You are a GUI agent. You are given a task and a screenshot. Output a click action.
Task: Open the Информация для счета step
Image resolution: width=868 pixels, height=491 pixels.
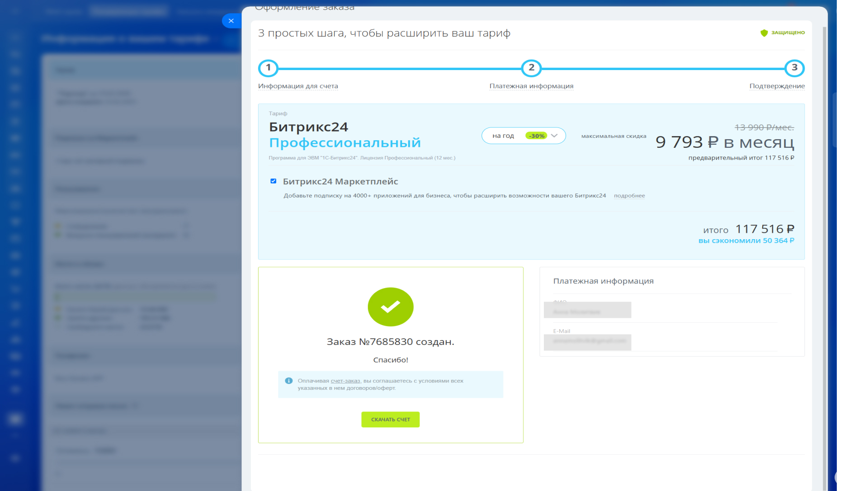[298, 86]
